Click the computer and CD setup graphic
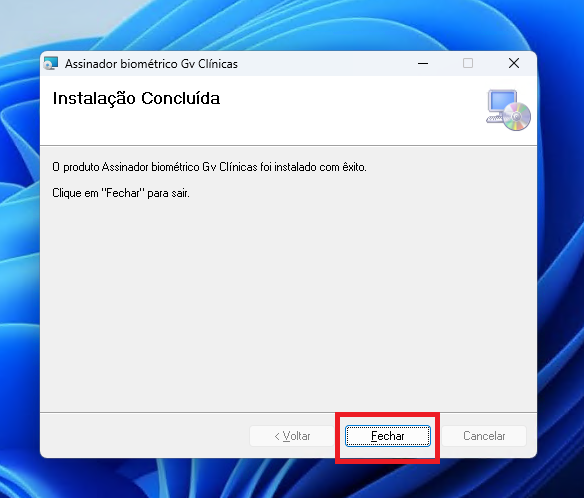 [x=508, y=110]
